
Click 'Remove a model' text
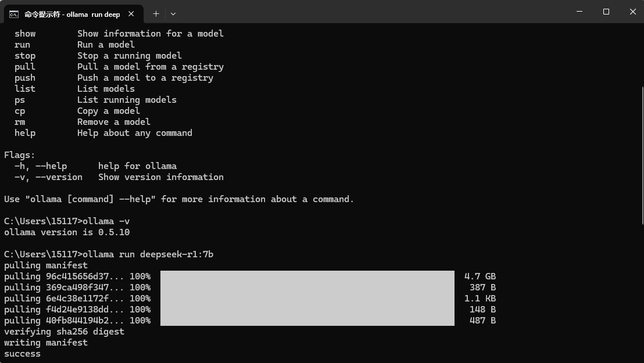tap(114, 122)
